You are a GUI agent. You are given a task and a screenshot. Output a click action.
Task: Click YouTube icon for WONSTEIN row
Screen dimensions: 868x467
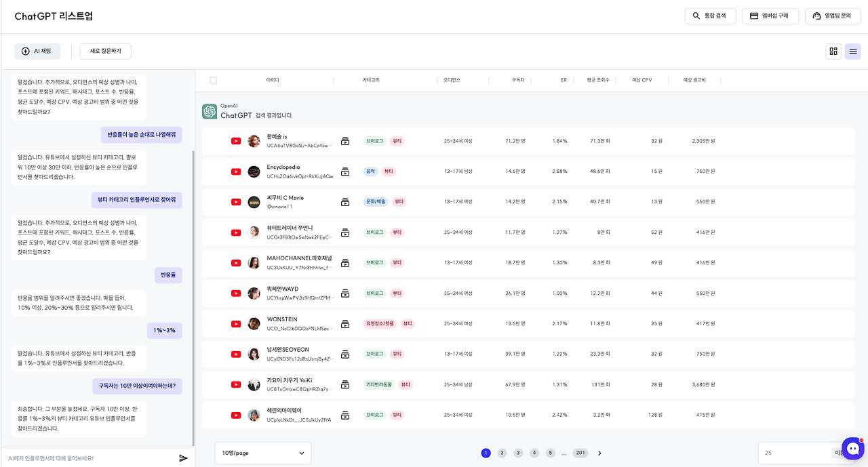coord(236,324)
